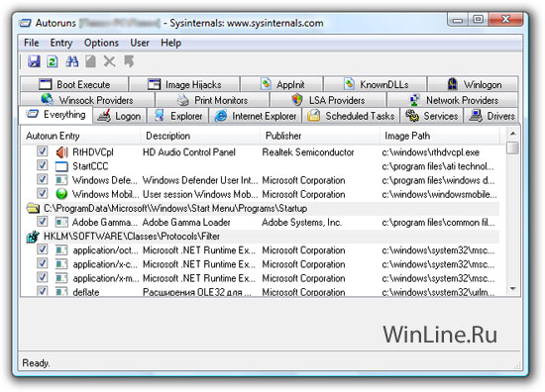Sort by Autorun Entry column header

(80, 136)
